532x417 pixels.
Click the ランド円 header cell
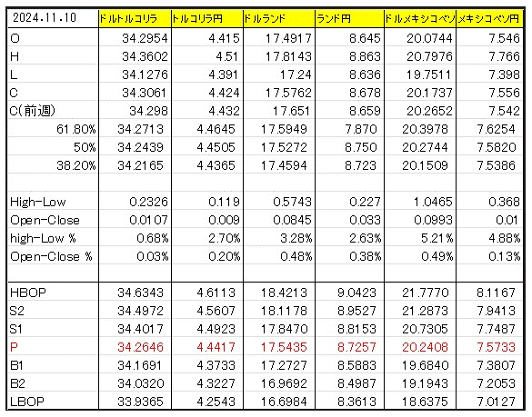tap(349, 19)
